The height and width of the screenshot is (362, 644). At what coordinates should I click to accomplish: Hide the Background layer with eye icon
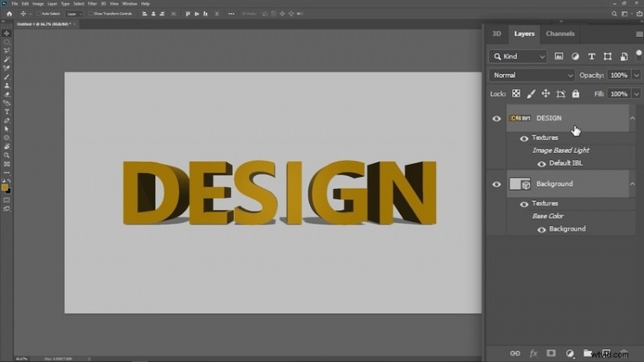(x=497, y=184)
